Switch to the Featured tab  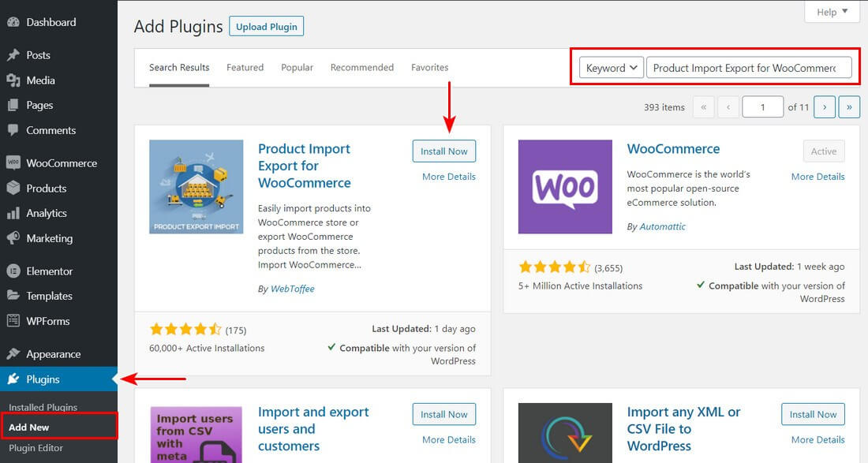coord(245,68)
